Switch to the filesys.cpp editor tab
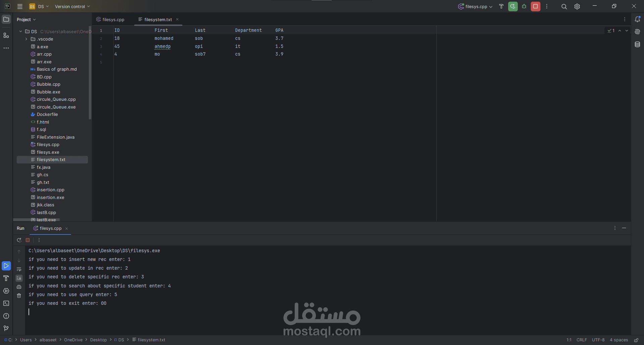This screenshot has height=345, width=644. (x=110, y=19)
